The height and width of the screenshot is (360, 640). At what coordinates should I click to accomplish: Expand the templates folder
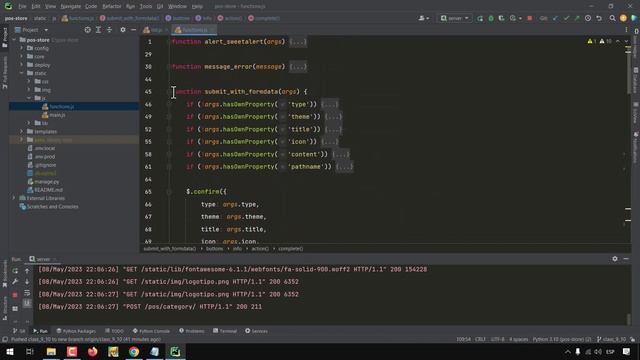coord(22,131)
